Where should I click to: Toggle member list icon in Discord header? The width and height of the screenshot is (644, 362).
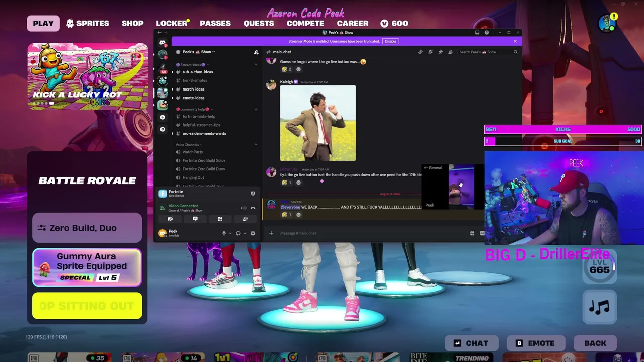click(x=450, y=52)
